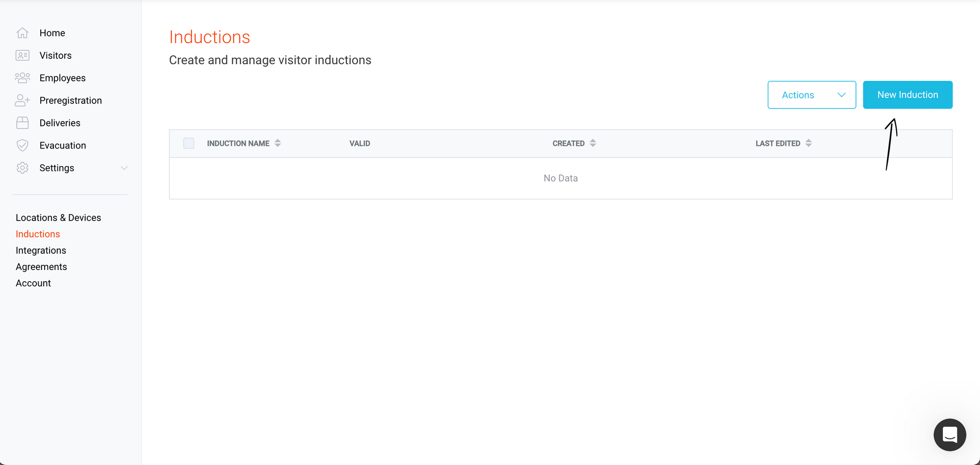Image resolution: width=980 pixels, height=465 pixels.
Task: Click the Preregistration add-person icon
Action: (x=23, y=100)
